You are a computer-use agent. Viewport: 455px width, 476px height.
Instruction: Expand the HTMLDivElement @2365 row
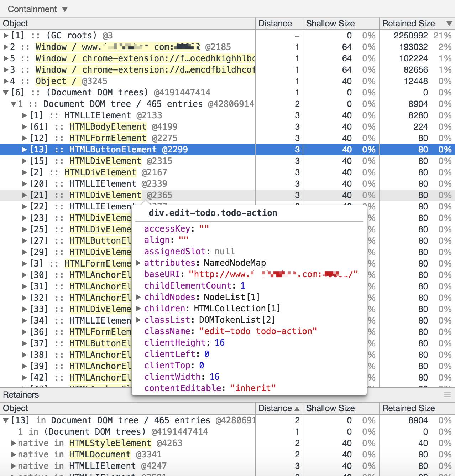pyautogui.click(x=24, y=195)
